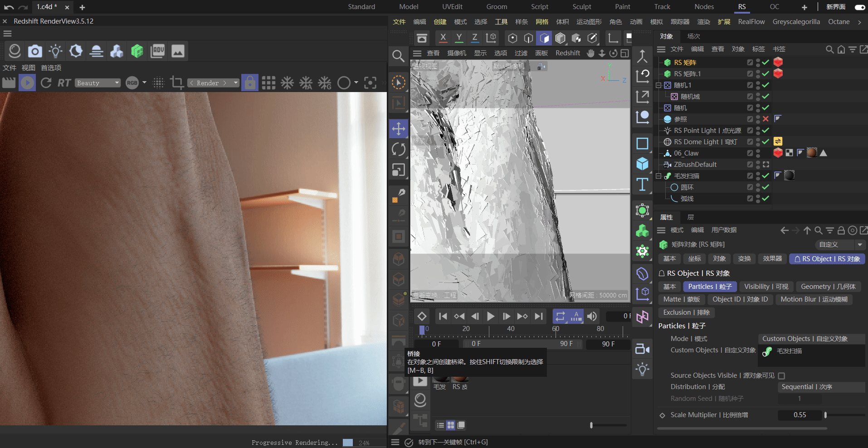Toggle the enable check for RS Dome Light
This screenshot has width=868, height=448.
point(766,141)
